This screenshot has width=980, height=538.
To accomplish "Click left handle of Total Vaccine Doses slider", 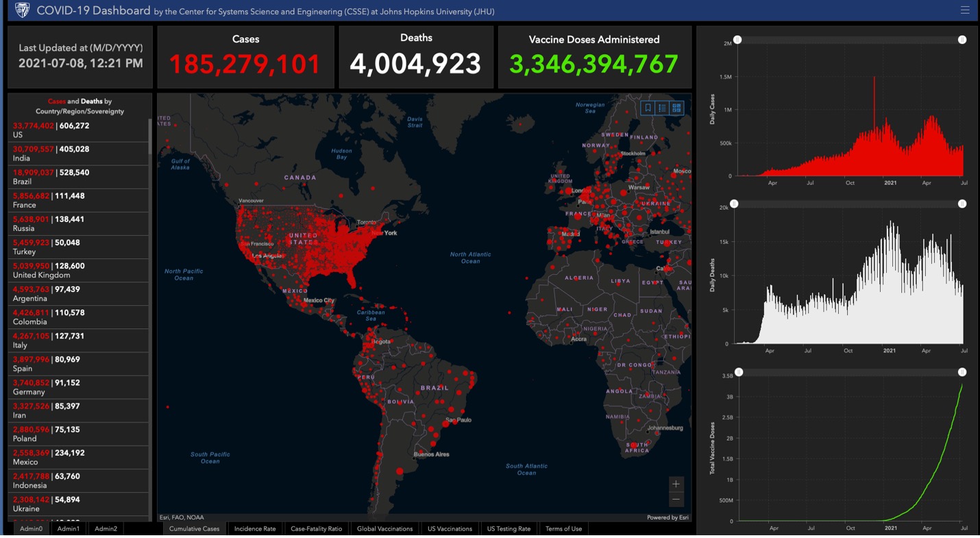I will coord(739,372).
